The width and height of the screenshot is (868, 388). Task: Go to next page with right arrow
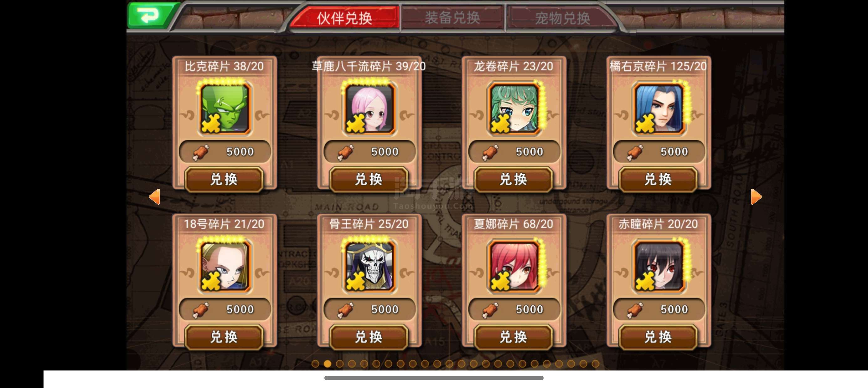click(756, 197)
